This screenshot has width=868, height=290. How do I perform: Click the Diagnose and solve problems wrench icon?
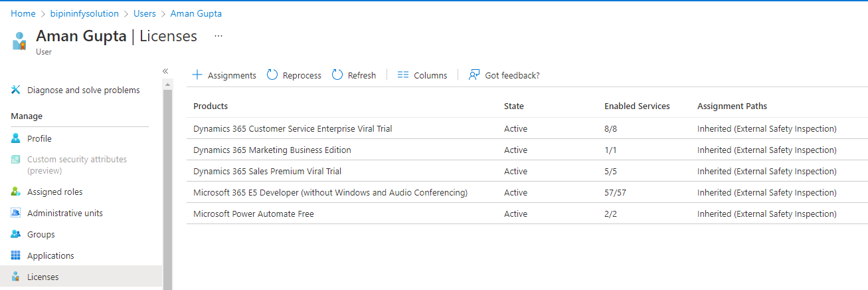[x=16, y=90]
